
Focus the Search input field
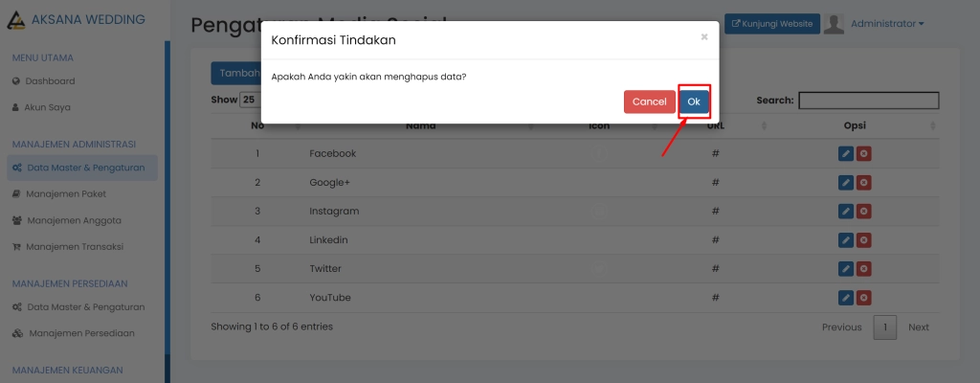click(x=868, y=101)
